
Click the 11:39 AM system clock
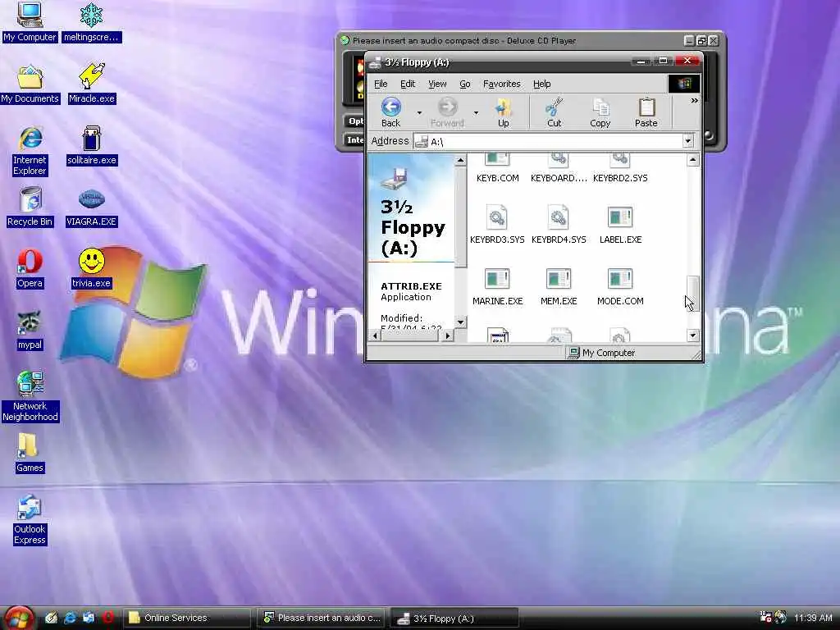(x=813, y=618)
